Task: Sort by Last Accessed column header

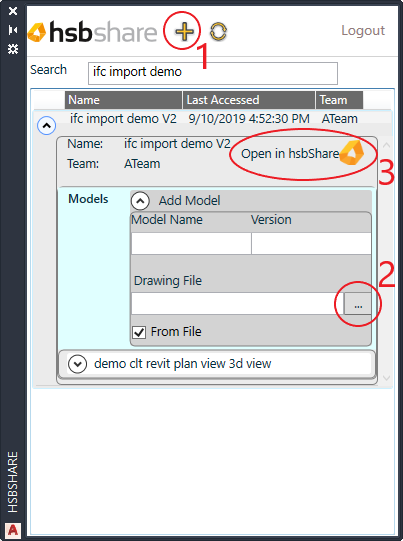Action: pos(249,100)
